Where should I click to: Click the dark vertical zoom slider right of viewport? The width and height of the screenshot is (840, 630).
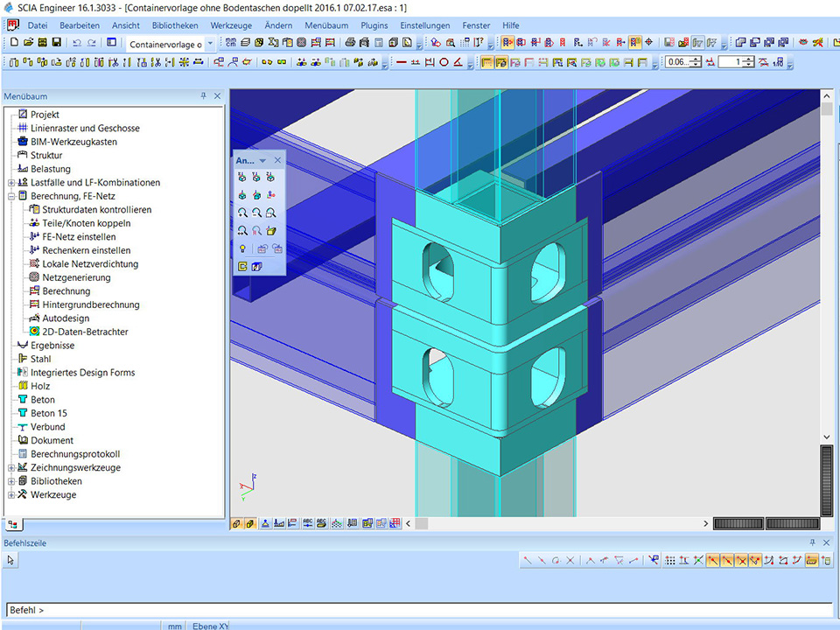(826, 481)
